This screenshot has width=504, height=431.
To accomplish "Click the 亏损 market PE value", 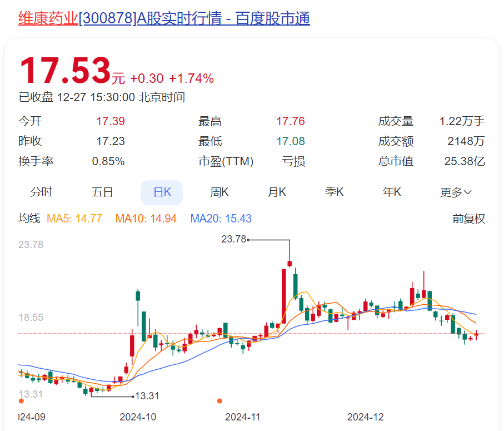I will tap(293, 161).
